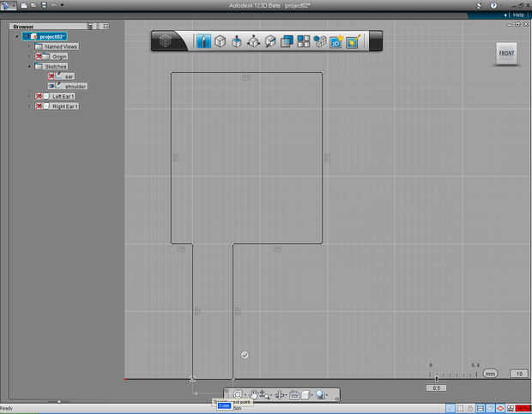Close the Browser panel
Viewport: 532px width, 414px height.
point(106,26)
